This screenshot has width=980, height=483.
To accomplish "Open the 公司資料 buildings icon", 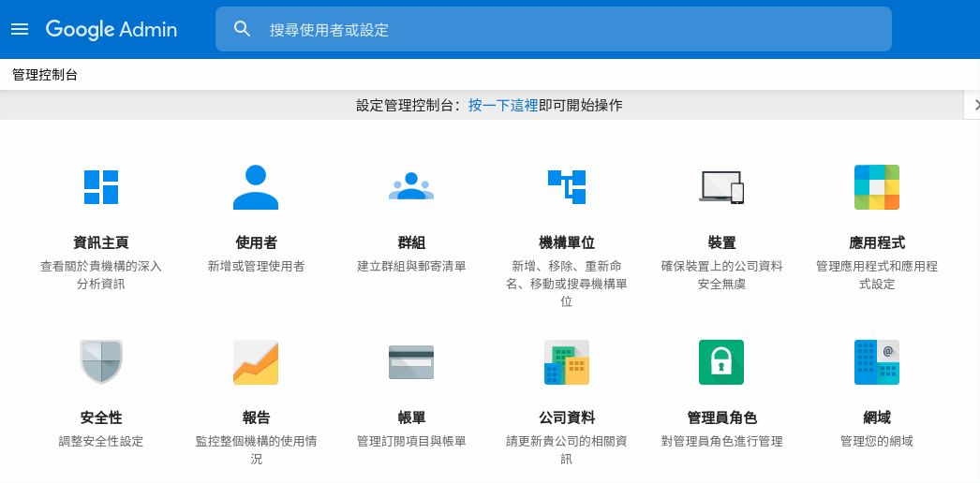I will point(566,362).
